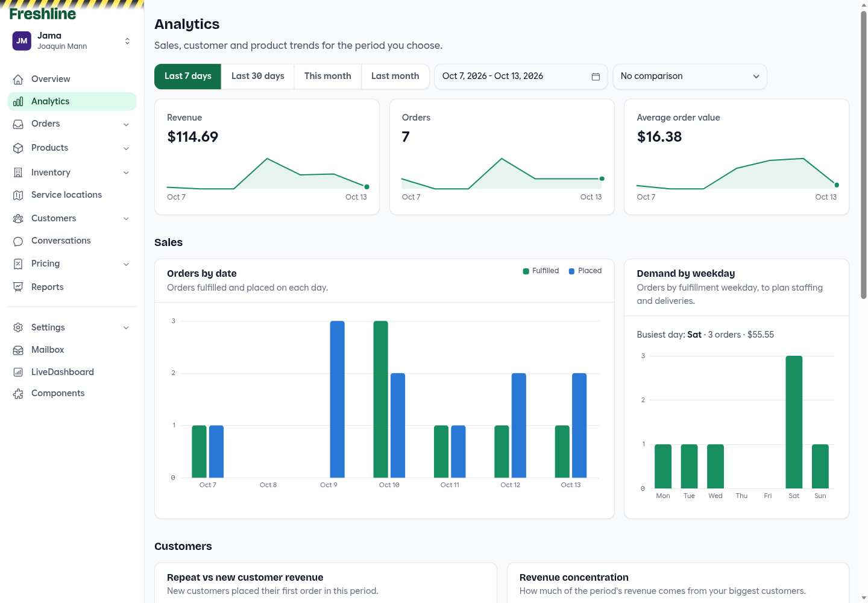The width and height of the screenshot is (868, 603).
Task: Click the Revenue value $114.69
Action: point(193,137)
